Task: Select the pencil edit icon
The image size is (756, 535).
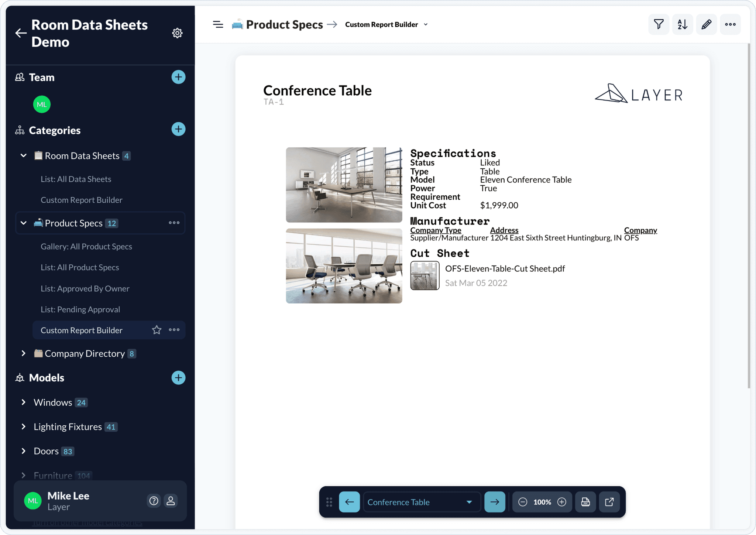Action: [706, 24]
